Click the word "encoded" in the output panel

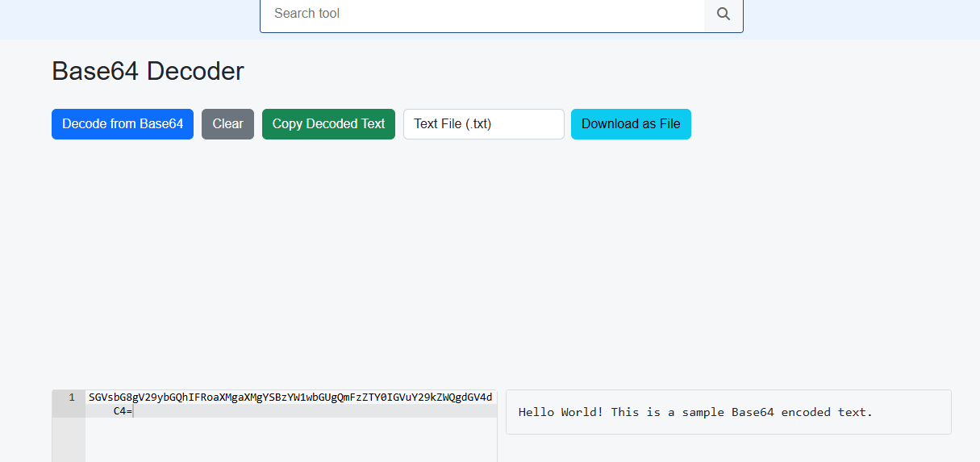805,412
